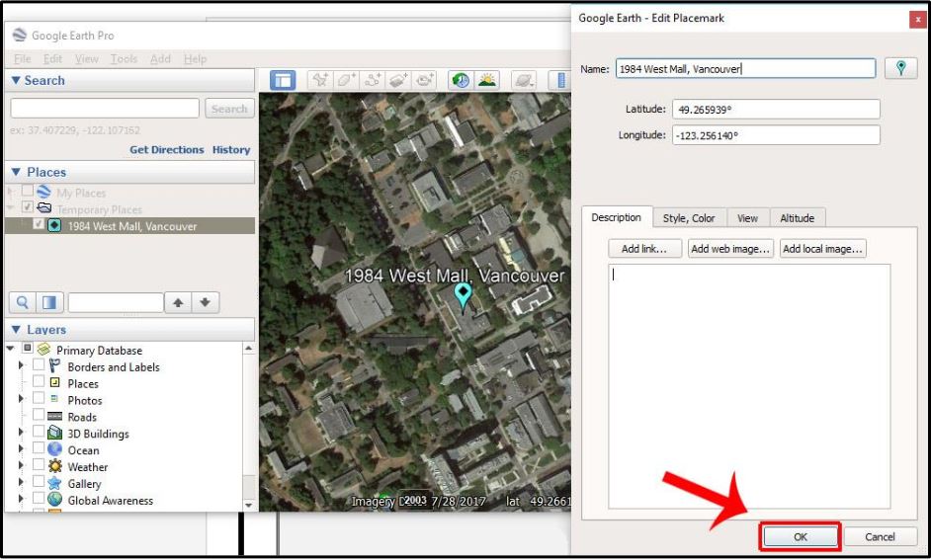Image resolution: width=931 pixels, height=560 pixels.
Task: Click the 3D Buildings icon
Action: pos(54,433)
